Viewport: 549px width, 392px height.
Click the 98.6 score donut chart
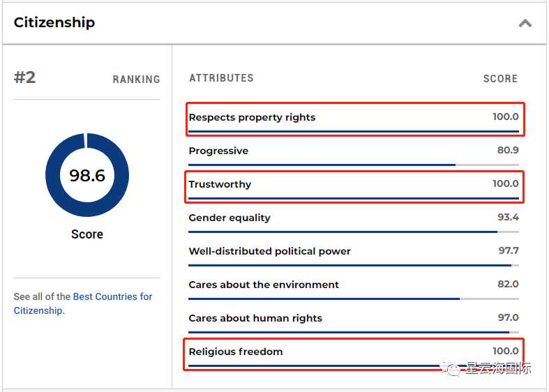(87, 175)
